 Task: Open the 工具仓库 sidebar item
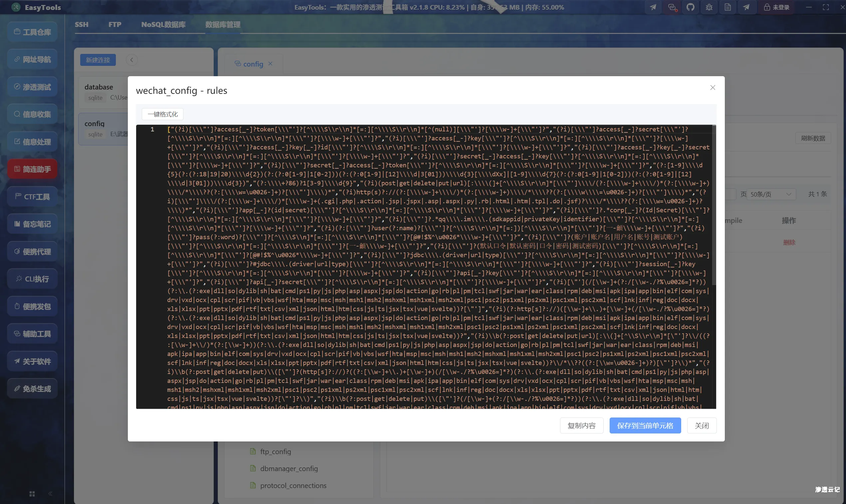(33, 32)
